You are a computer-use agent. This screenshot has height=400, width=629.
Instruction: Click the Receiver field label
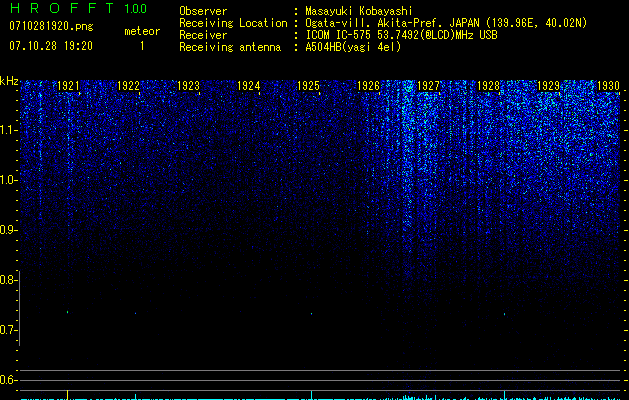[x=203, y=35]
